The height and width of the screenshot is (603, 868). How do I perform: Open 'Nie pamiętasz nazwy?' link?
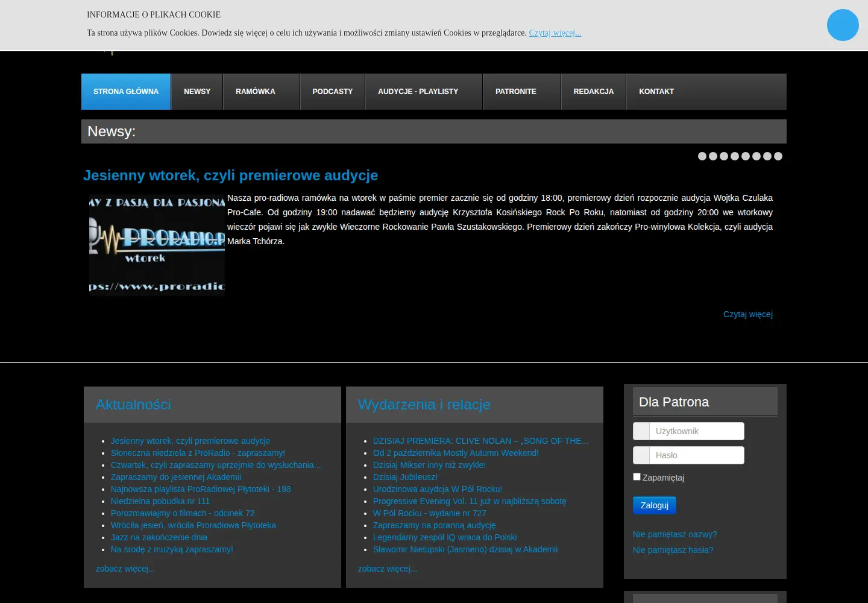coord(675,534)
